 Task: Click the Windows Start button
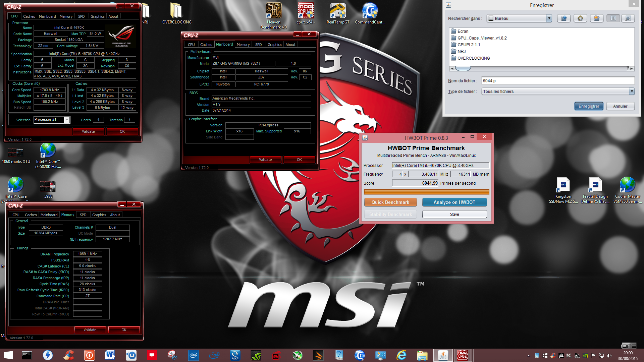tap(8, 355)
